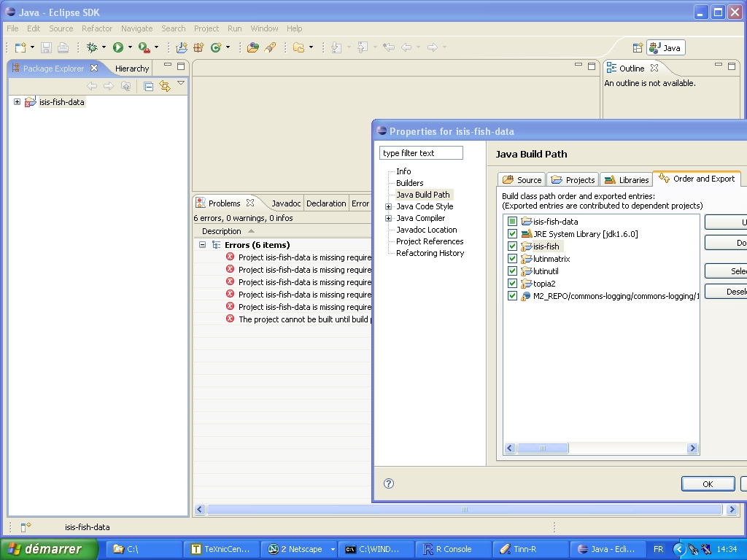Select the Java perspective button
The height and width of the screenshot is (560, 747).
point(665,47)
